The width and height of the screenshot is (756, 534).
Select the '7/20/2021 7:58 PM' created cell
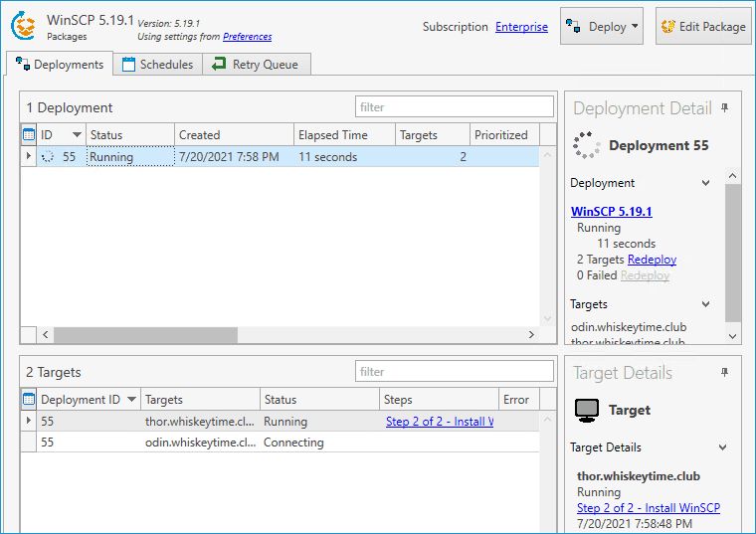point(234,157)
